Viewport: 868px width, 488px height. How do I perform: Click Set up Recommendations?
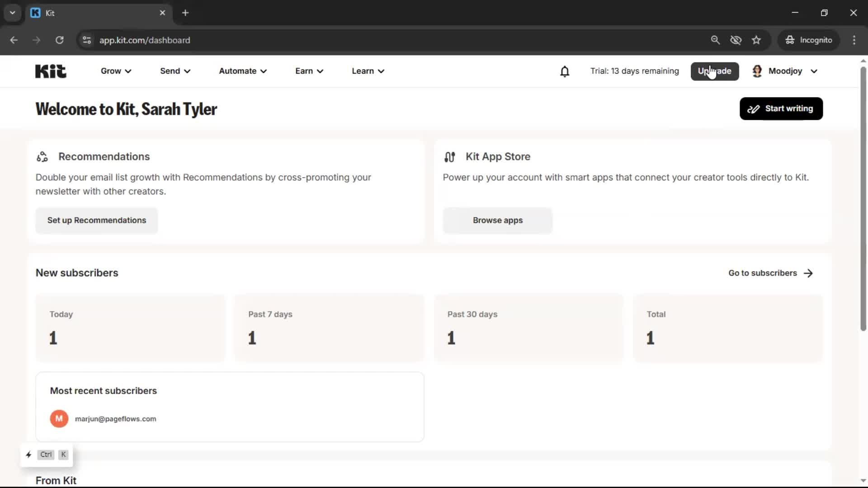(x=96, y=221)
